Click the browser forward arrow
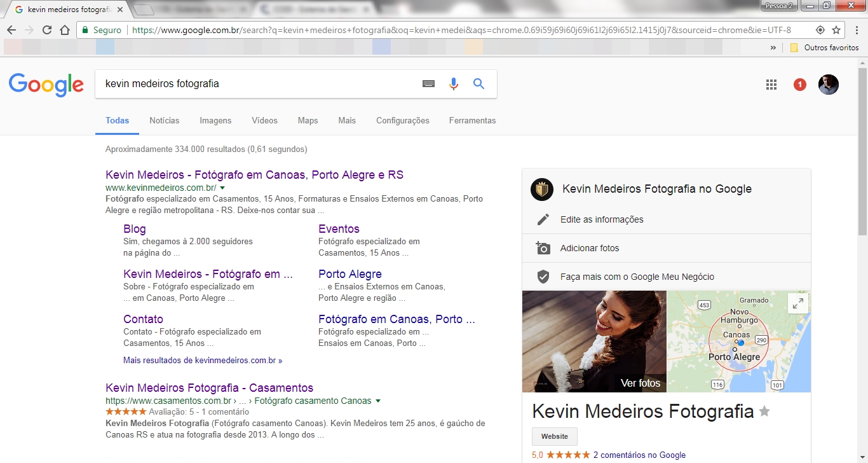Screen dimensions: 868x463 29,30
